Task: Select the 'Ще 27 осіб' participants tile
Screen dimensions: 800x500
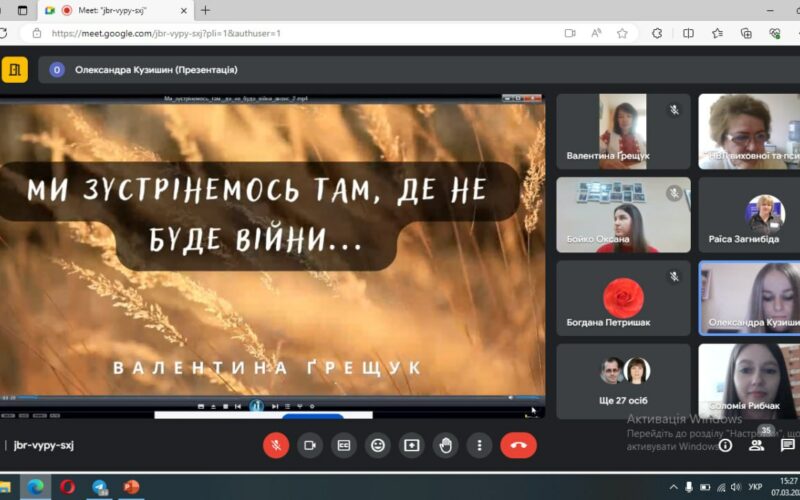Action: (623, 381)
